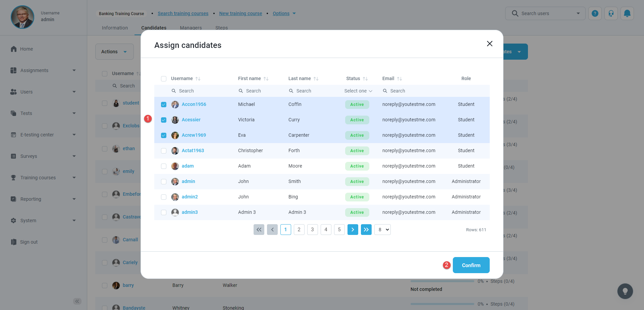Sort the Status column in dialog
Image resolution: width=644 pixels, height=310 pixels.
click(365, 79)
